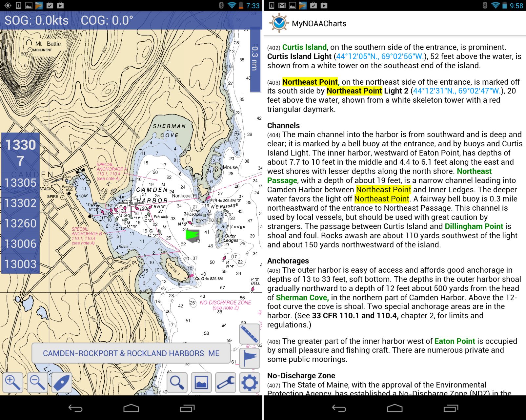The width and height of the screenshot is (526, 420).
Task: Open the image/photo gallery icon
Action: pos(201,383)
